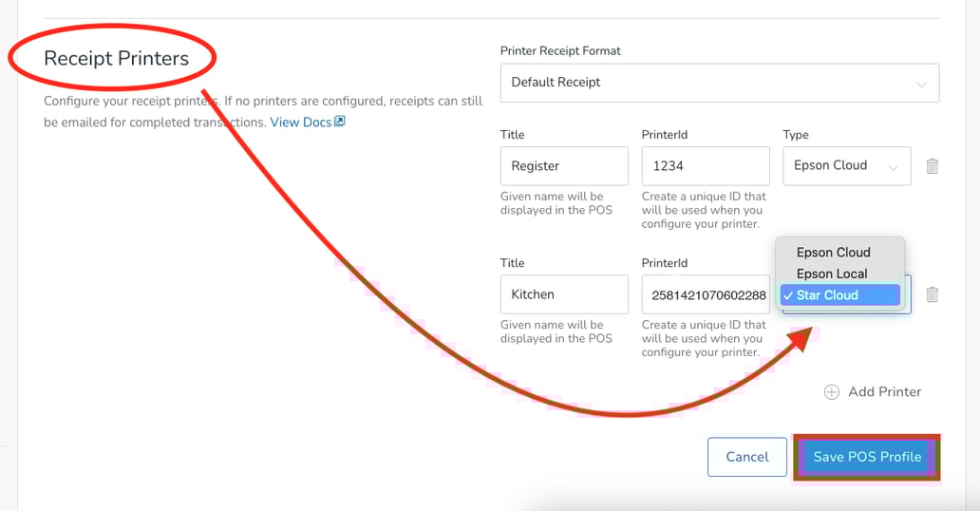Image resolution: width=980 pixels, height=511 pixels.
Task: Click the Kitchen printer's PrinterId field
Action: click(x=706, y=294)
